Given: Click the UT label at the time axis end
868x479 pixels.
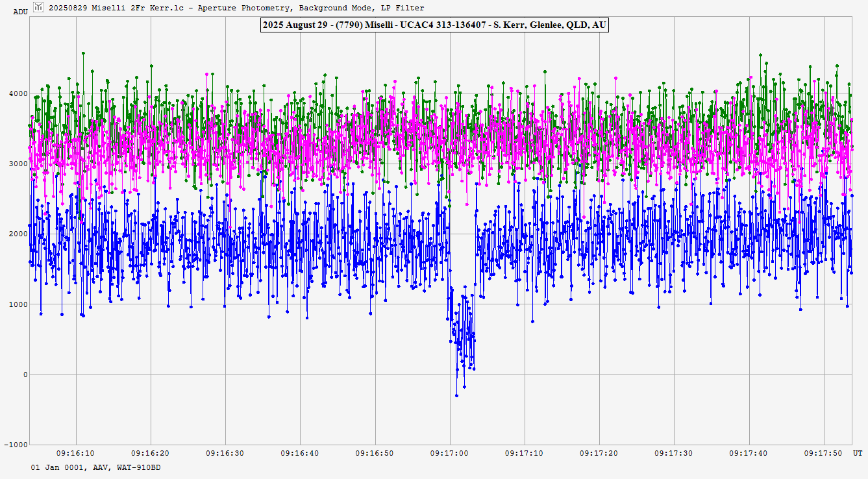Looking at the screenshot, I should coord(858,453).
